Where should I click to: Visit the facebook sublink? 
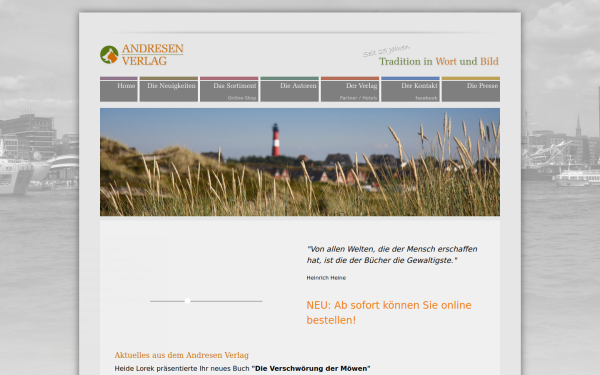click(x=426, y=98)
